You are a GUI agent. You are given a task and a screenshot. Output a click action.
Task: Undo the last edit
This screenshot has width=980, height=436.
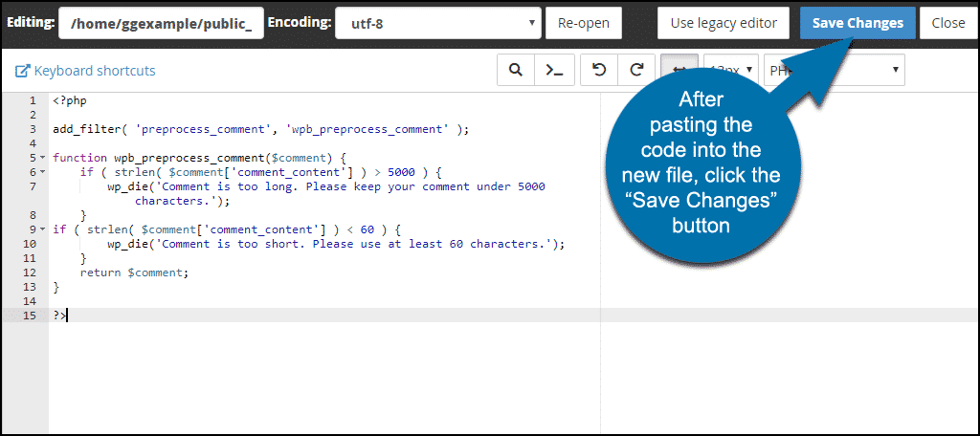[x=599, y=70]
